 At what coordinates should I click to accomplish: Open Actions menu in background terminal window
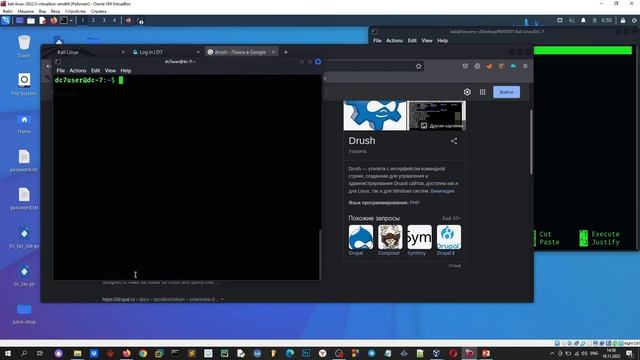(394, 41)
